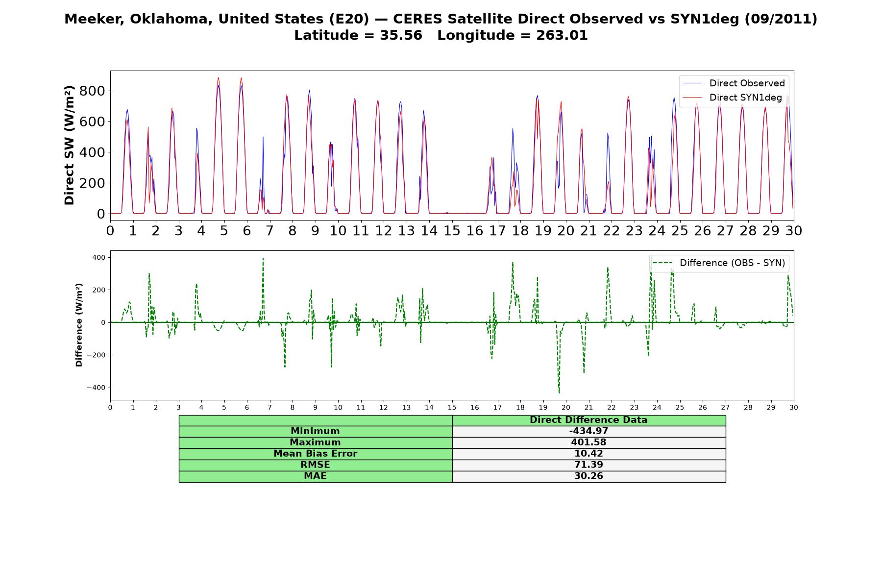Click day 20 tick on the lower chart axis

[566, 408]
